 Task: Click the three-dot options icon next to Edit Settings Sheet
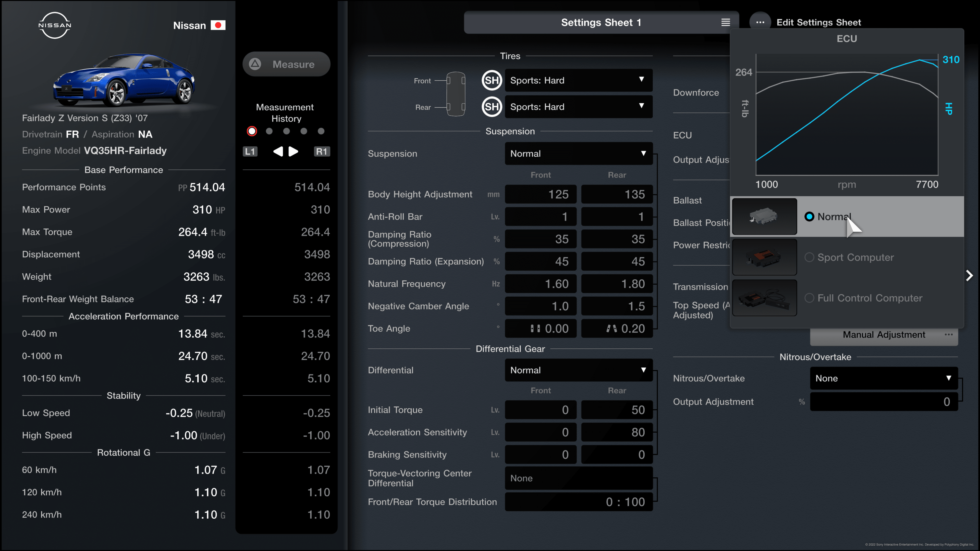coord(759,22)
